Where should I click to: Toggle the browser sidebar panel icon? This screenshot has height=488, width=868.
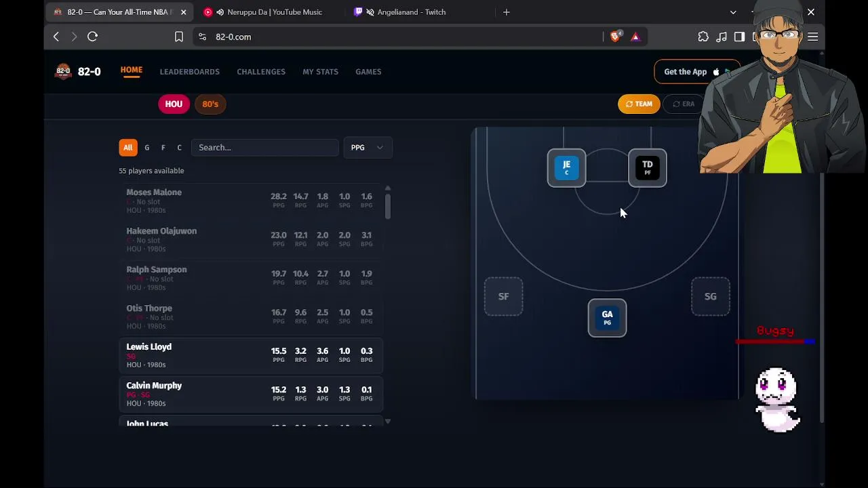740,37
